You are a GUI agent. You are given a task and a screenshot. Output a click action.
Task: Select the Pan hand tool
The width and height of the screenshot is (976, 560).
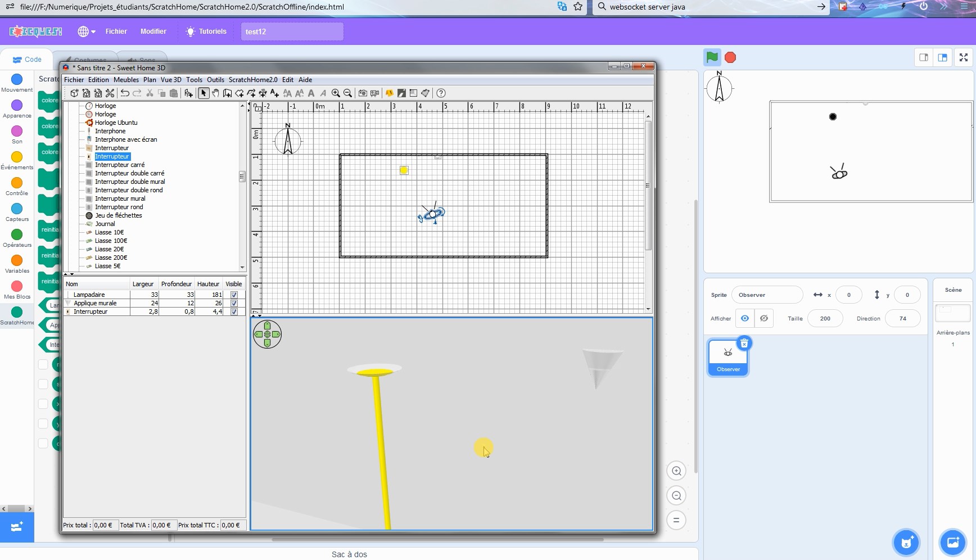coord(215,93)
